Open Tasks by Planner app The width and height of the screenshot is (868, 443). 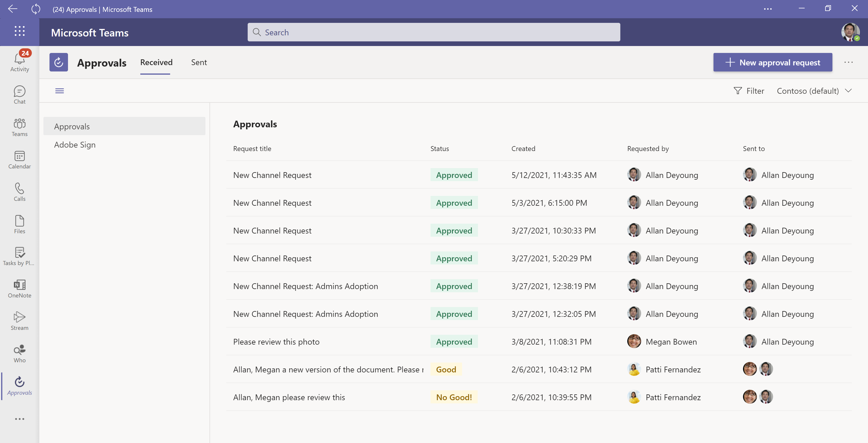click(x=20, y=256)
